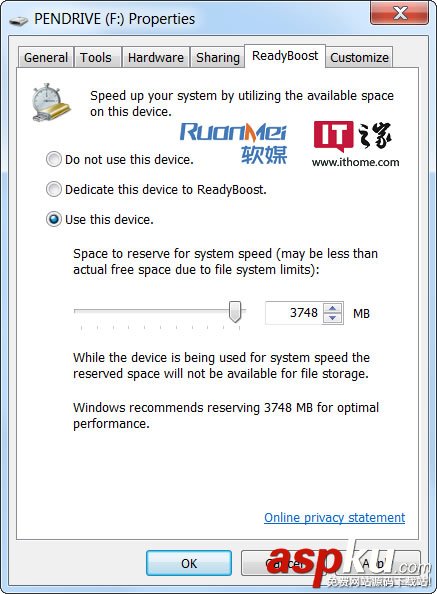The image size is (437, 594).
Task: Switch to the Hardware tab
Action: pyautogui.click(x=156, y=58)
